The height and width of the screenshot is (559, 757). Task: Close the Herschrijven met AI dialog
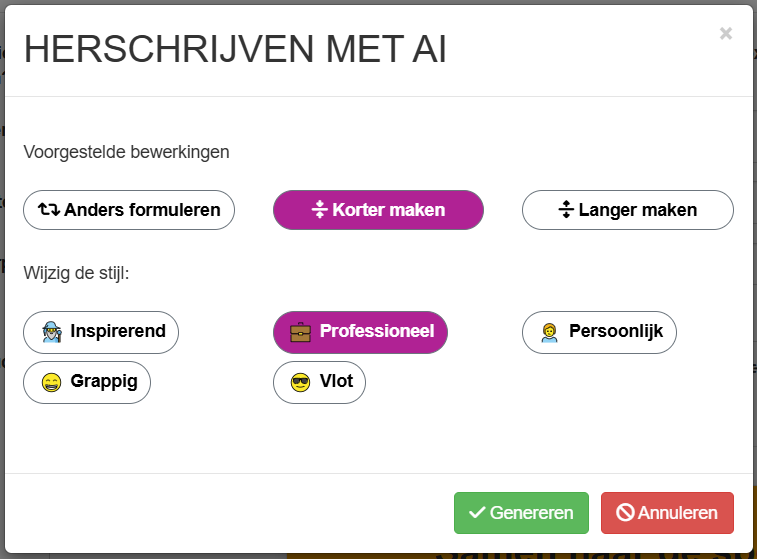726,33
